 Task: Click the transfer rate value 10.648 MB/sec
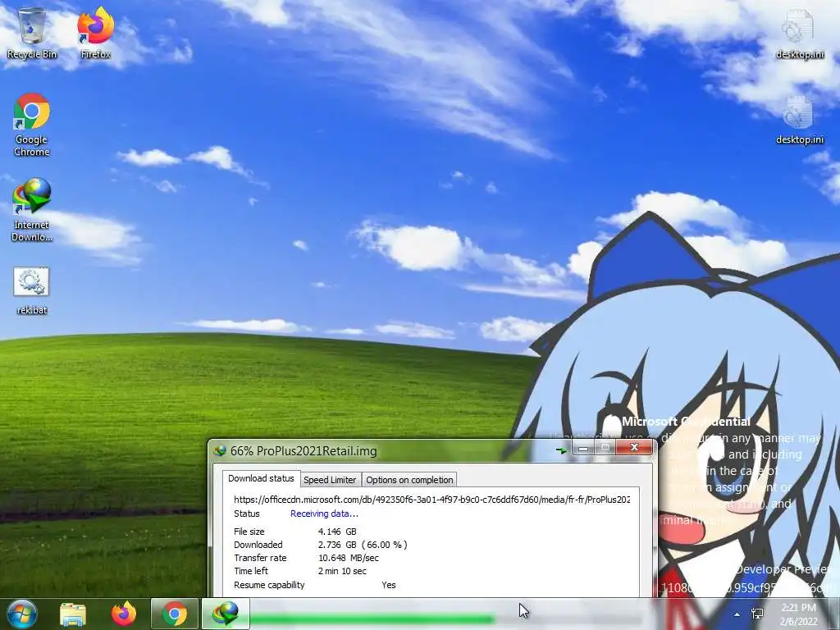[x=348, y=558]
